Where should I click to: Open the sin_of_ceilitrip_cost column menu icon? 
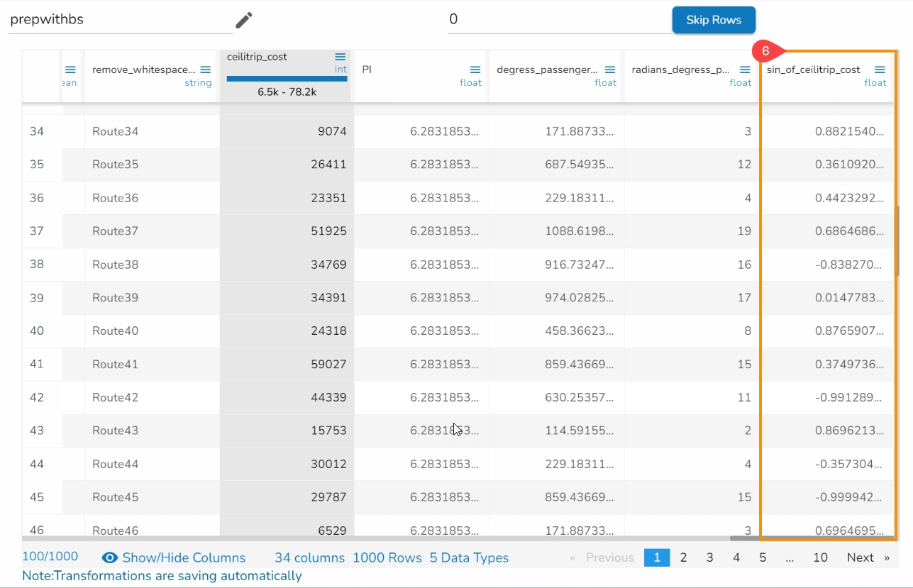[x=880, y=70]
